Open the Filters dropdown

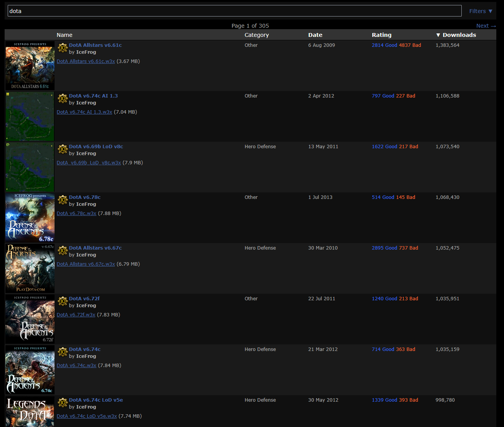click(x=481, y=11)
